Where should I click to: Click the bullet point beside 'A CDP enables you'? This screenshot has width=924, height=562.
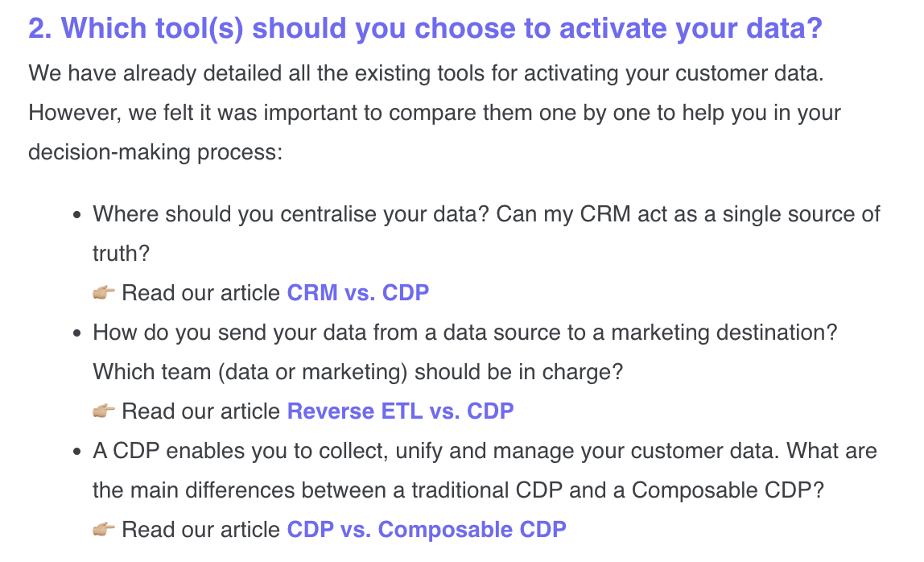(76, 452)
